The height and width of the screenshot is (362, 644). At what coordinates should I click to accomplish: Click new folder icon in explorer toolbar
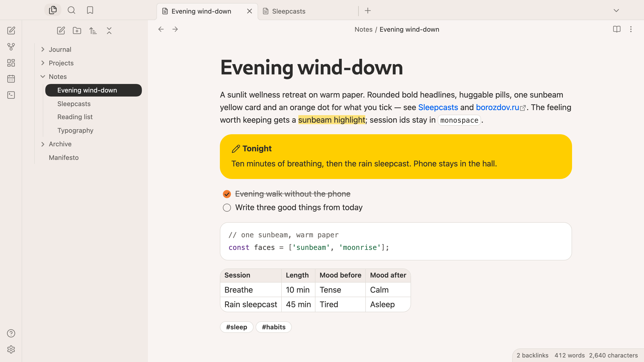[77, 31]
